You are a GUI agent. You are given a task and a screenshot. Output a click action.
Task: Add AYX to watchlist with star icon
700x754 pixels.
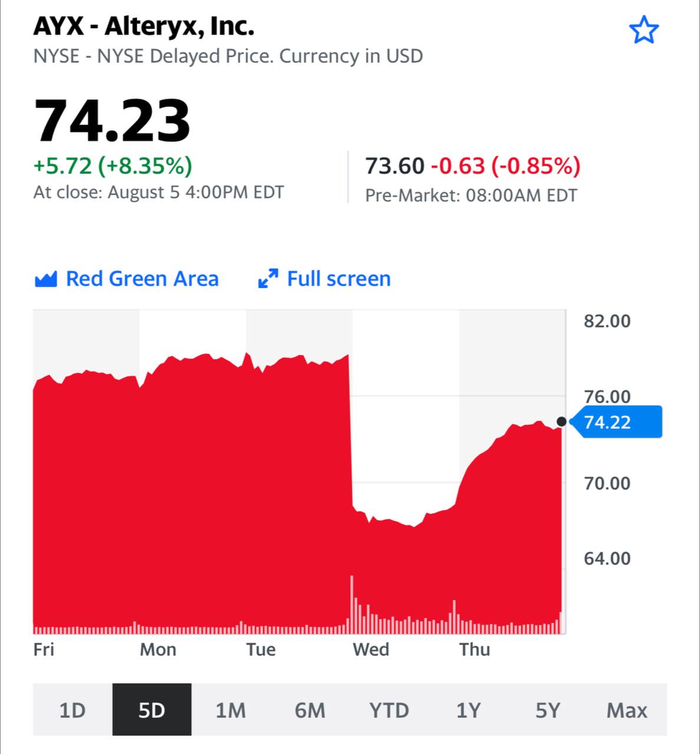click(x=643, y=30)
